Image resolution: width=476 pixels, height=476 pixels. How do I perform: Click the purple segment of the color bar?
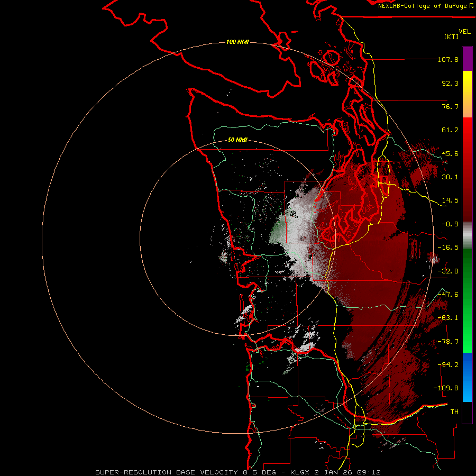click(x=467, y=59)
